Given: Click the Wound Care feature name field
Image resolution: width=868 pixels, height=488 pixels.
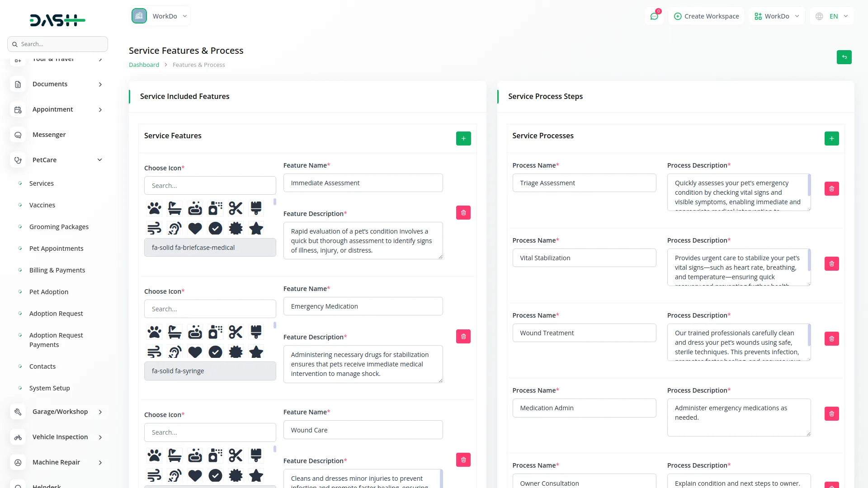Looking at the screenshot, I should [x=363, y=430].
